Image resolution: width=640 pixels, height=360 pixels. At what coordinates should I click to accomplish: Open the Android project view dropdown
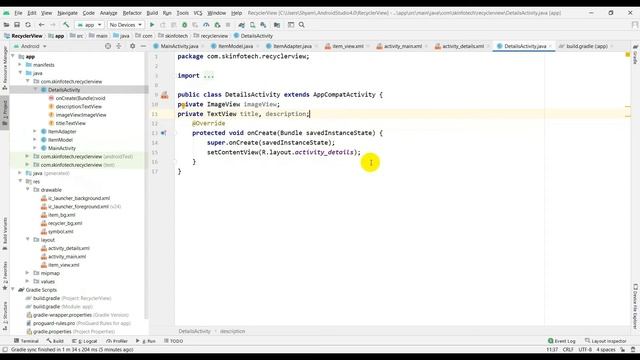pyautogui.click(x=31, y=46)
